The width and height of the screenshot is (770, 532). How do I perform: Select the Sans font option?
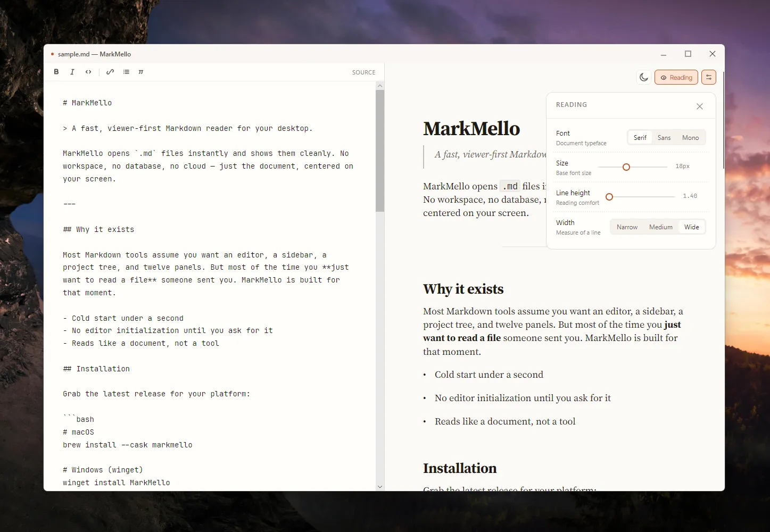[x=664, y=138]
